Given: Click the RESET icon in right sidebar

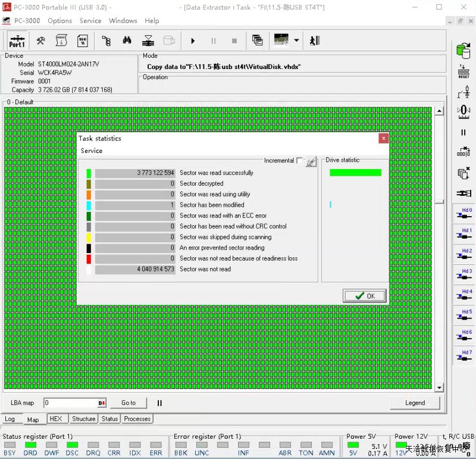Looking at the screenshot, I should 464,71.
